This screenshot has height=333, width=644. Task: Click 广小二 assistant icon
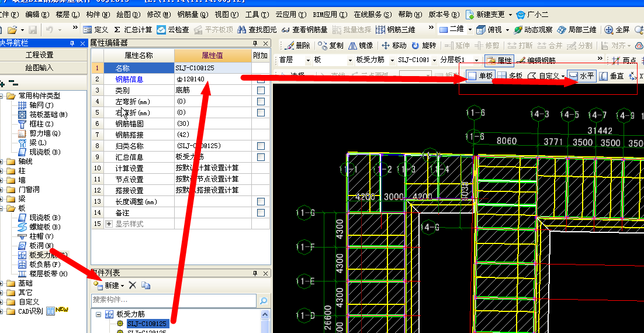point(532,15)
